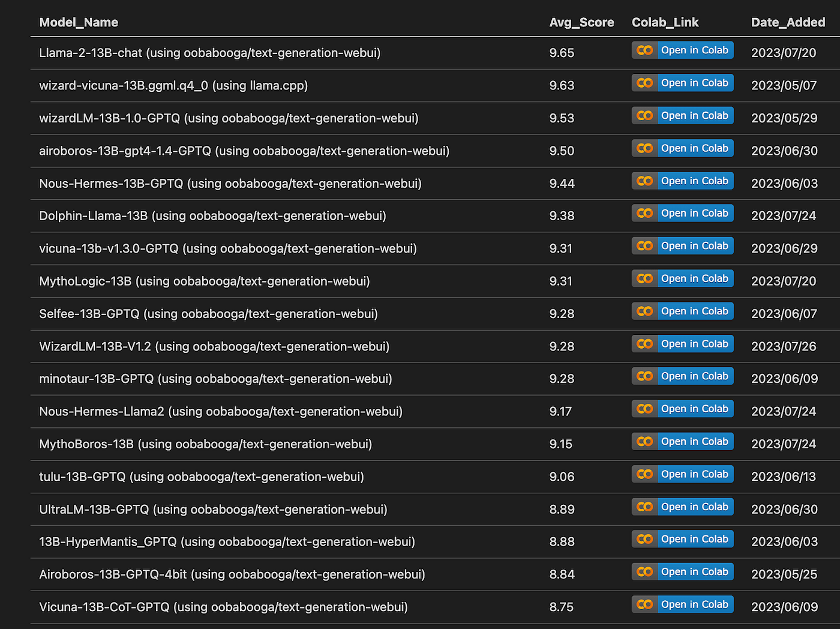The height and width of the screenshot is (629, 840).
Task: Click the 9.06 average score cell
Action: (562, 477)
